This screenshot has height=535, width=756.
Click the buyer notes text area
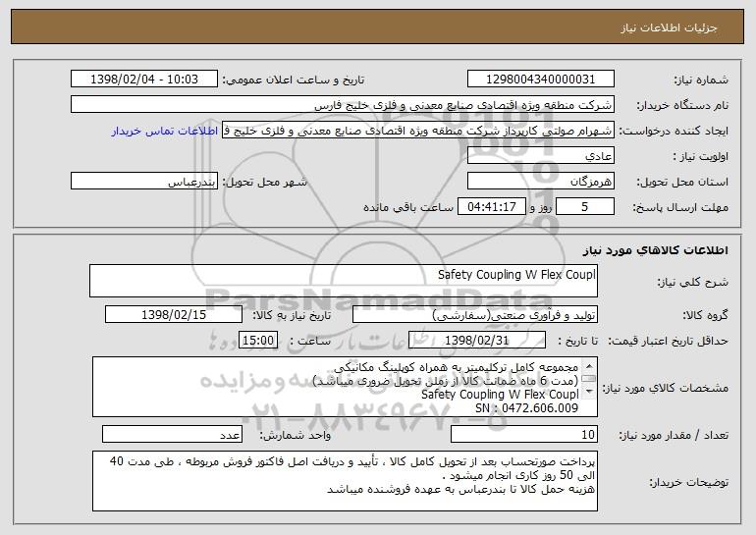tap(345, 481)
